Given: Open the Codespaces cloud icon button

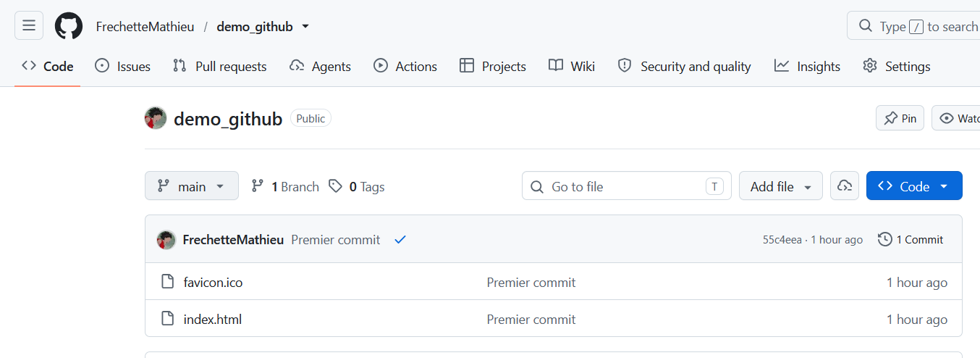Looking at the screenshot, I should (x=845, y=186).
